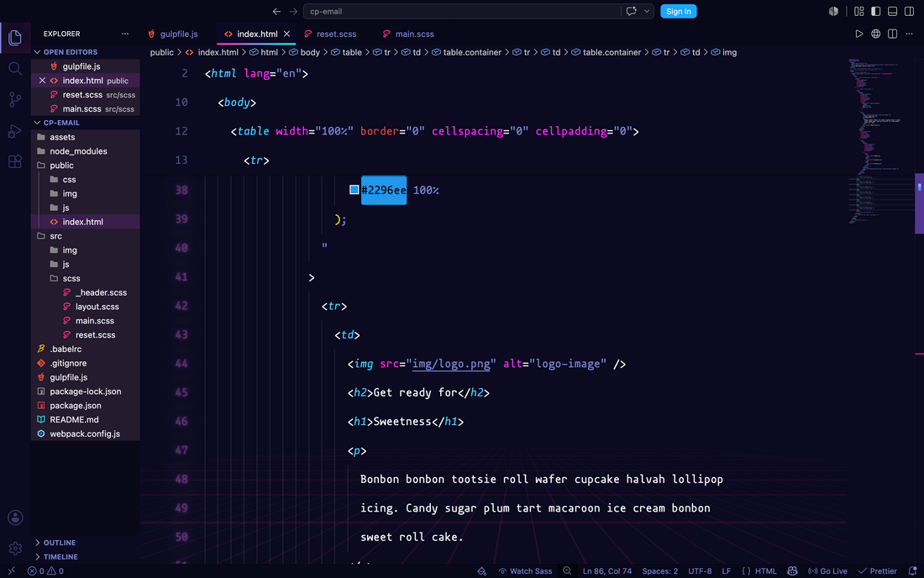Toggle the Primary Side Bar
The height and width of the screenshot is (578, 924).
(875, 11)
